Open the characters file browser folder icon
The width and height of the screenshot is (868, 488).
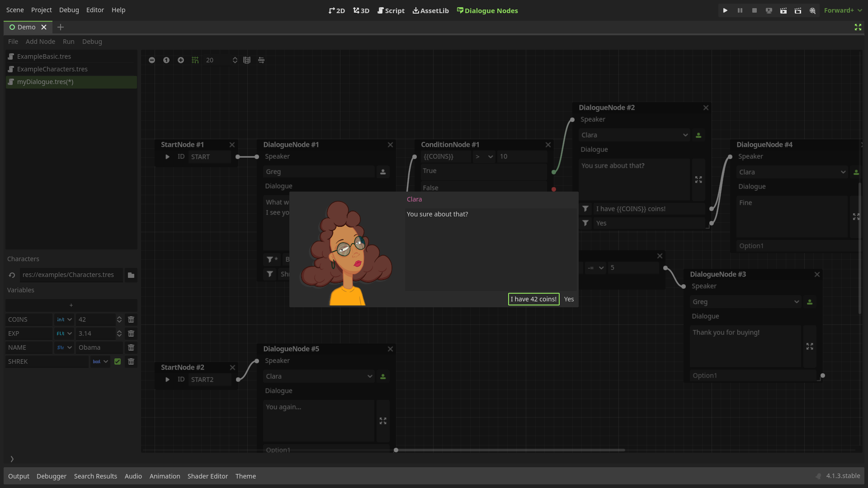point(131,275)
